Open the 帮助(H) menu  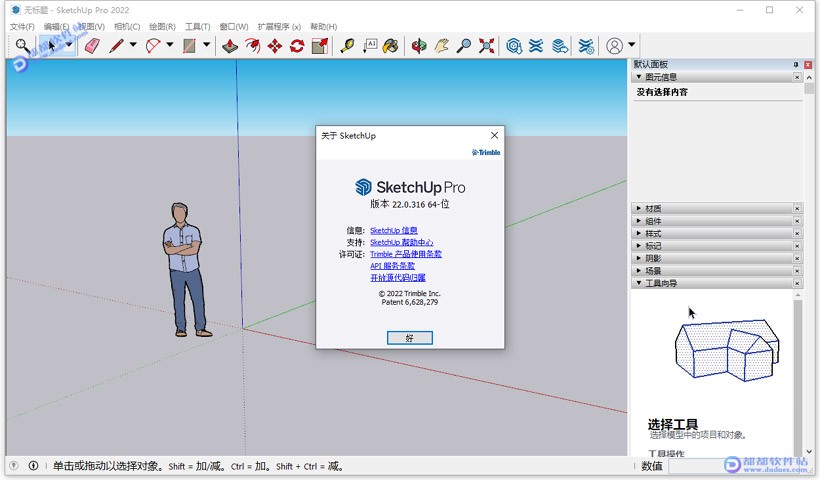(324, 27)
